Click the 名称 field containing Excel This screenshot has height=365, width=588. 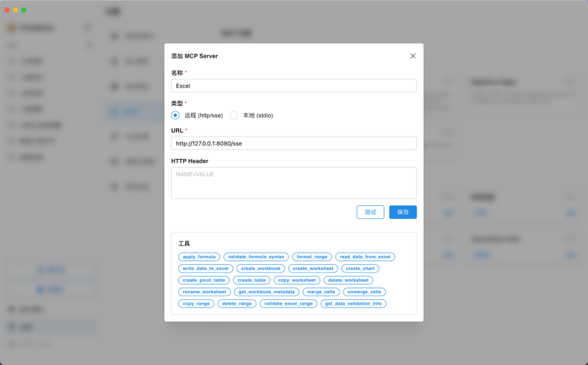click(x=293, y=86)
